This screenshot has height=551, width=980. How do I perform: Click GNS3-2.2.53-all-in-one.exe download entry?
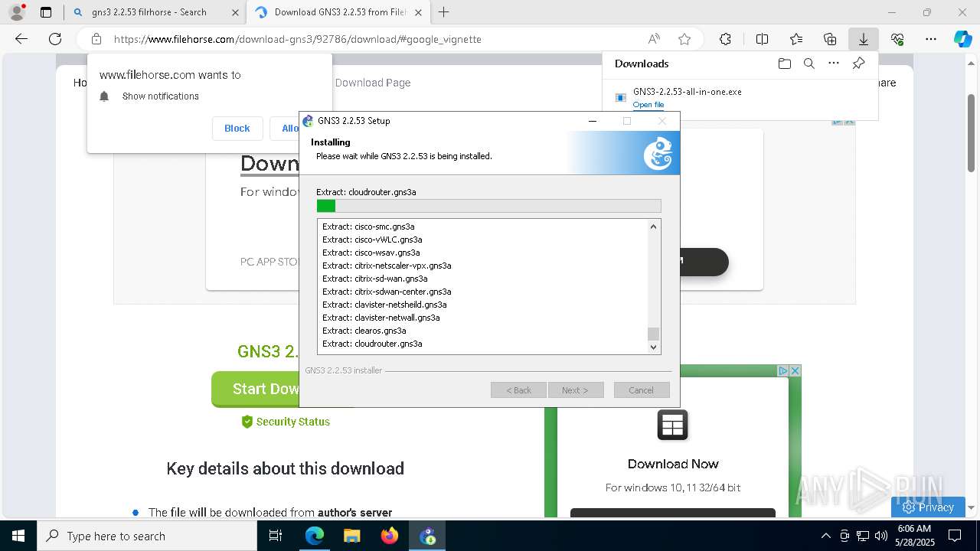[687, 92]
